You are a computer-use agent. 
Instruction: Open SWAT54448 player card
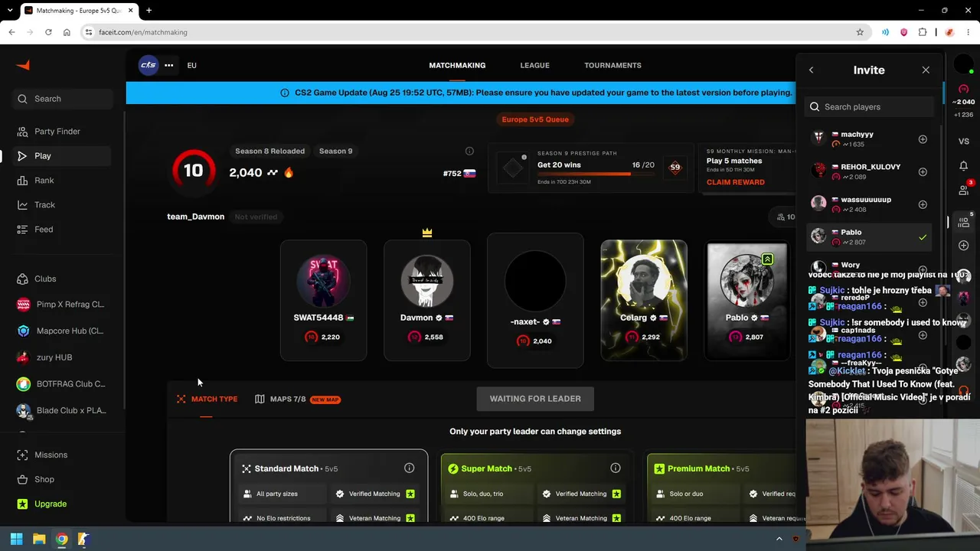pos(323,300)
